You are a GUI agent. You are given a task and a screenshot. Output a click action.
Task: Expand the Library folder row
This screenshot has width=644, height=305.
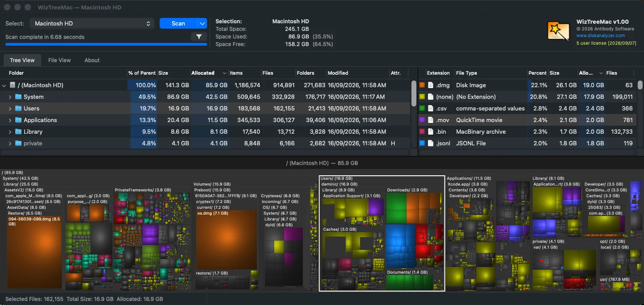pyautogui.click(x=10, y=132)
